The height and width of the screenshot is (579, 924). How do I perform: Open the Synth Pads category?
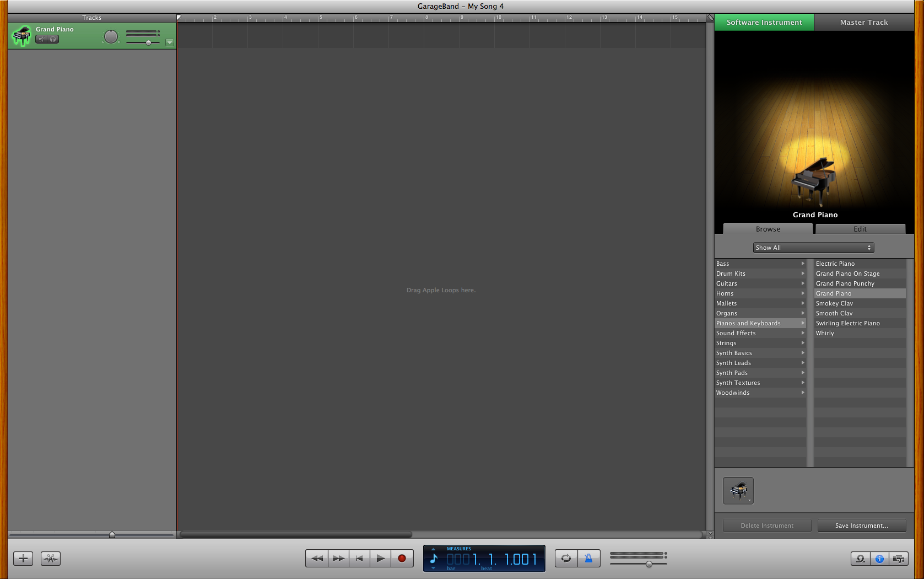(760, 373)
